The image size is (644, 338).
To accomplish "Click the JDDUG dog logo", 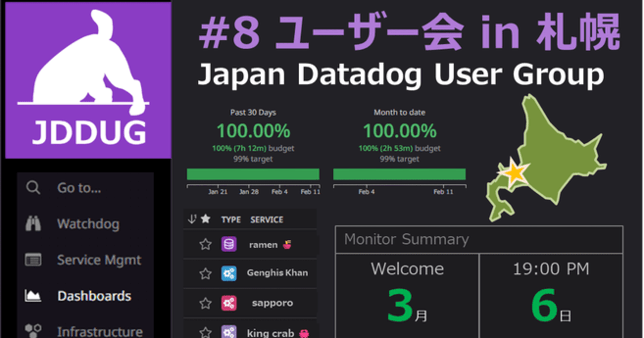I will tap(88, 80).
